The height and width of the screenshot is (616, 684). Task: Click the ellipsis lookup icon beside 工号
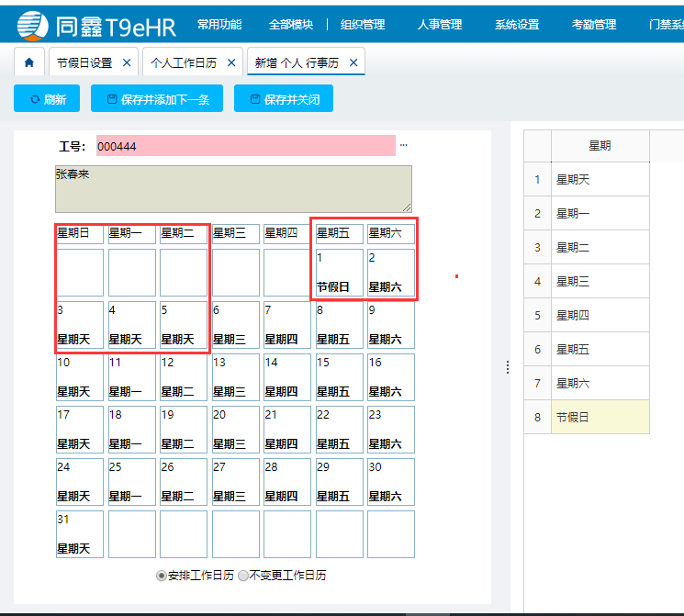pos(403,145)
